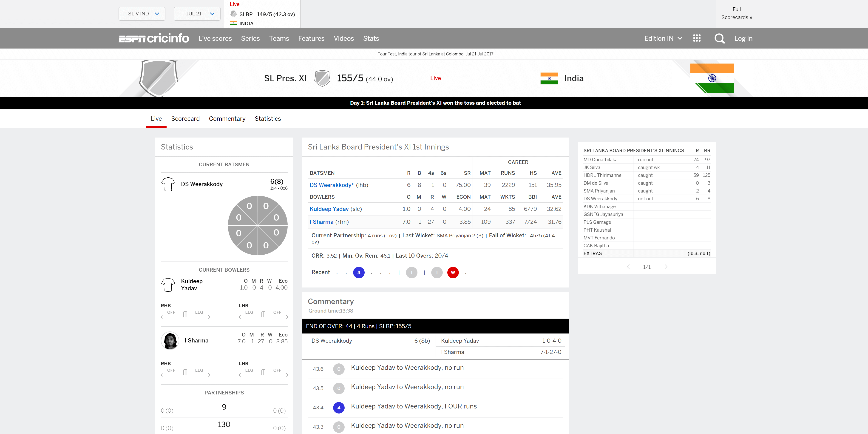Viewport: 868px width, 434px height.
Task: Click JK Silva in innings card
Action: [x=592, y=168]
